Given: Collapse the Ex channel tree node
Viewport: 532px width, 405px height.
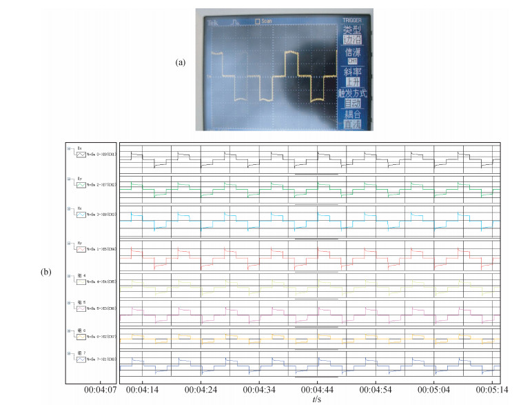Looking at the screenshot, I should pos(68,148).
